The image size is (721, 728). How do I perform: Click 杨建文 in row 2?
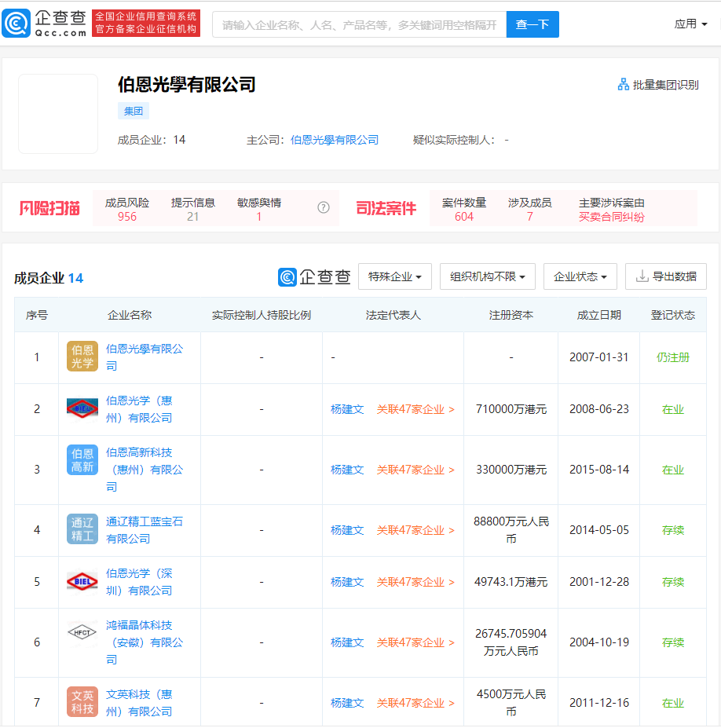click(347, 409)
